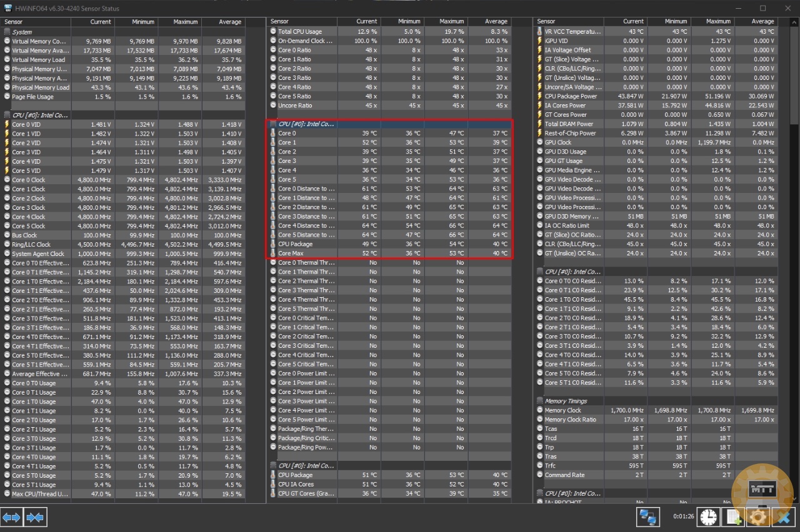Screen dimensions: 800x532
Task: Select the System Agent Clock row
Action: pos(124,254)
